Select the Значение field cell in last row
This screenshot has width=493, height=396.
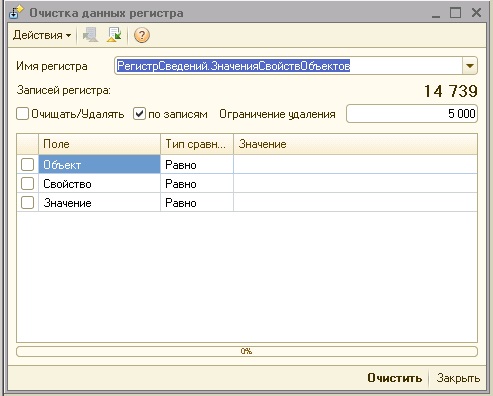(x=99, y=202)
